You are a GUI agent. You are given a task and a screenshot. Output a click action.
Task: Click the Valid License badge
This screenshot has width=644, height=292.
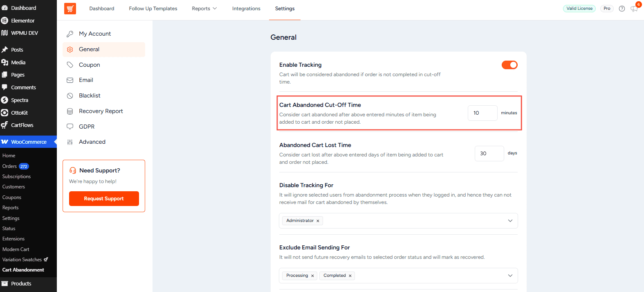[x=579, y=9]
